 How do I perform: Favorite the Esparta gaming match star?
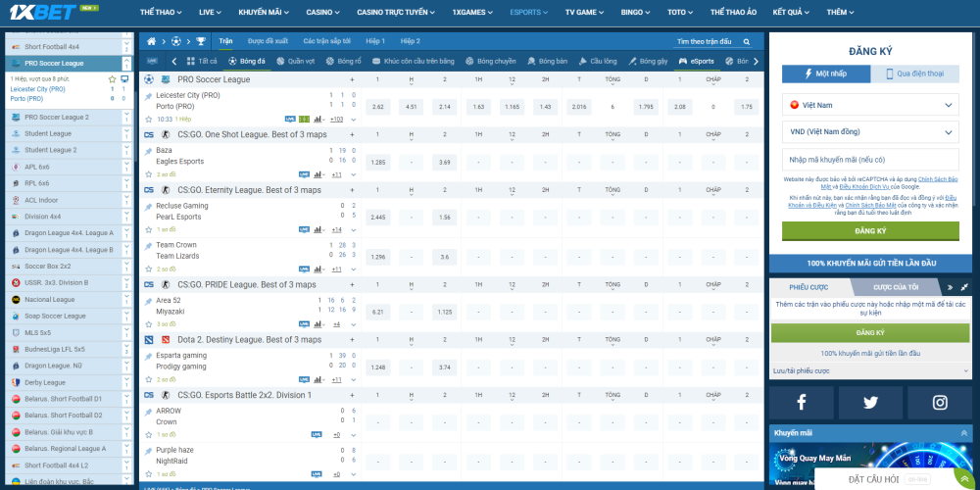(149, 379)
